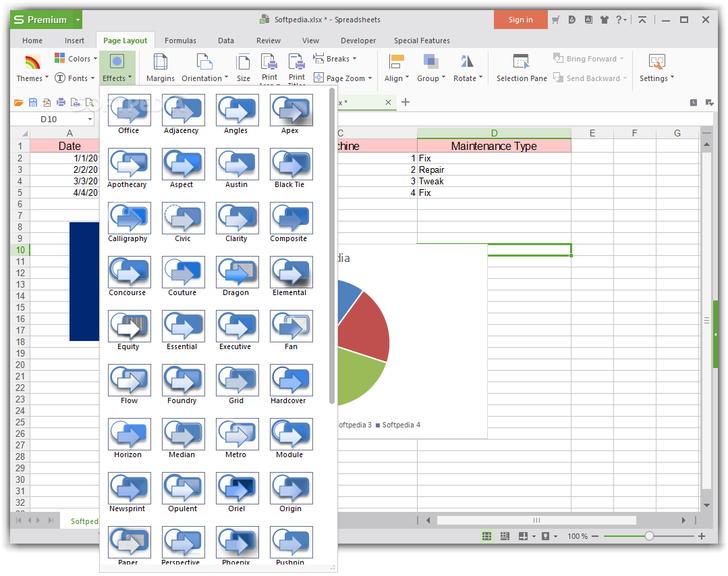The width and height of the screenshot is (728, 576).
Task: Open the shopping cart icon
Action: coord(556,20)
